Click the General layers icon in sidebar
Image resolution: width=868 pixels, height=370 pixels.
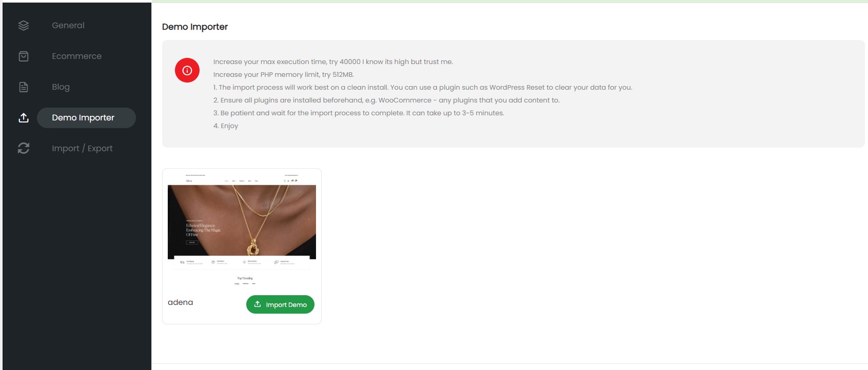[x=24, y=26]
